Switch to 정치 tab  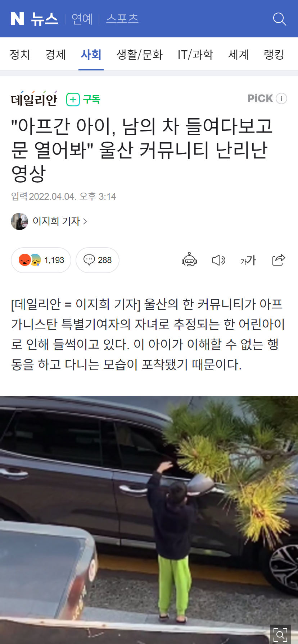point(20,55)
